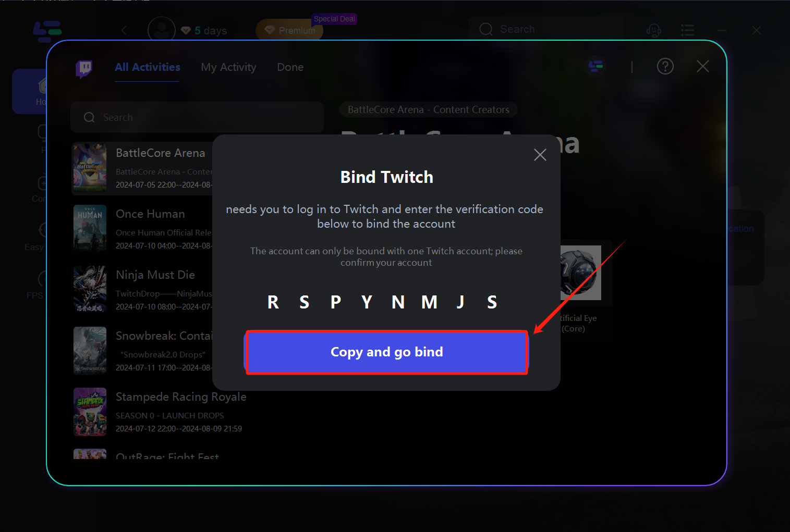790x532 pixels.
Task: Click the Premium button
Action: click(289, 30)
